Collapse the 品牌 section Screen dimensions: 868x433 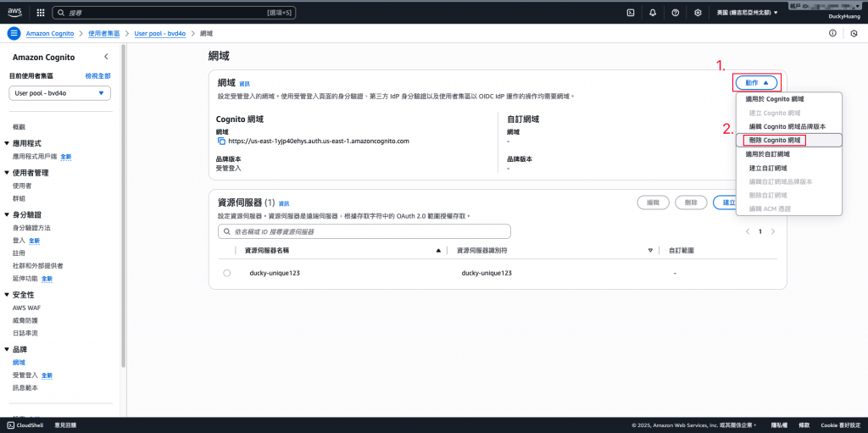point(7,349)
